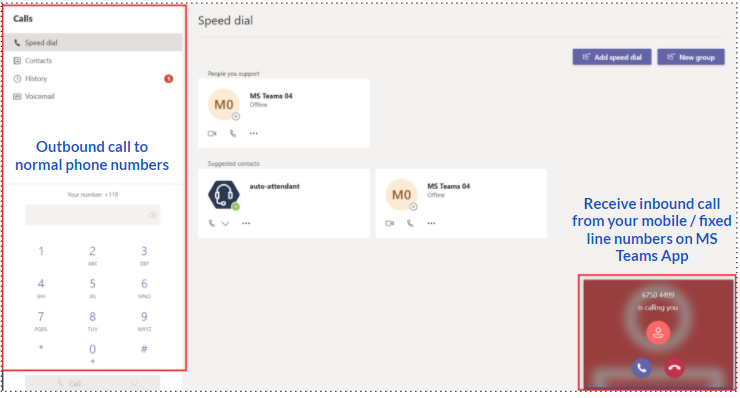This screenshot has width=740, height=398.
Task: Click phone icon on People you support MS Teams 04 card
Action: click(x=233, y=134)
